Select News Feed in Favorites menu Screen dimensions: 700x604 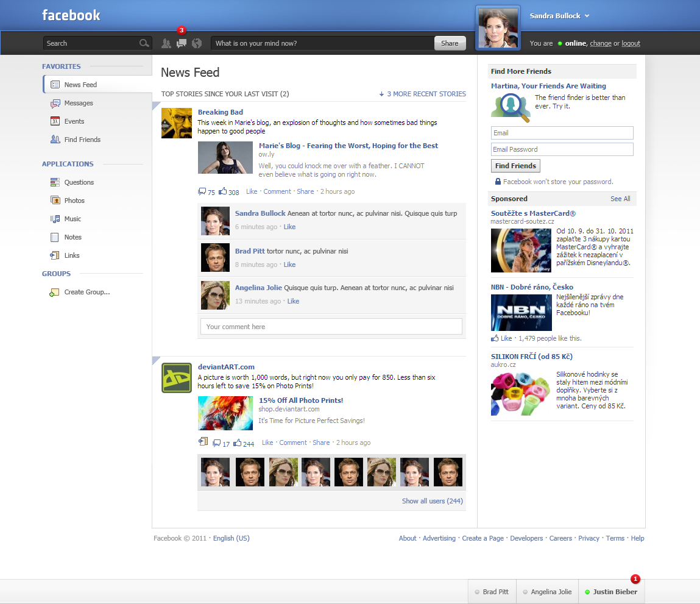(x=97, y=85)
